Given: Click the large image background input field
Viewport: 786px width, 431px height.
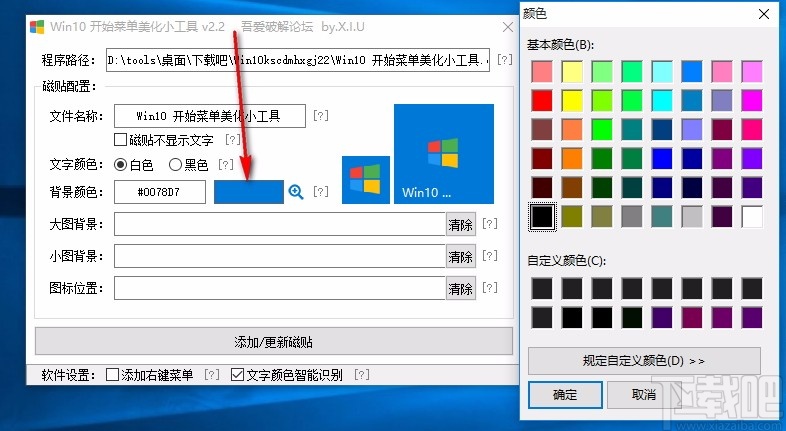Looking at the screenshot, I should [280, 224].
